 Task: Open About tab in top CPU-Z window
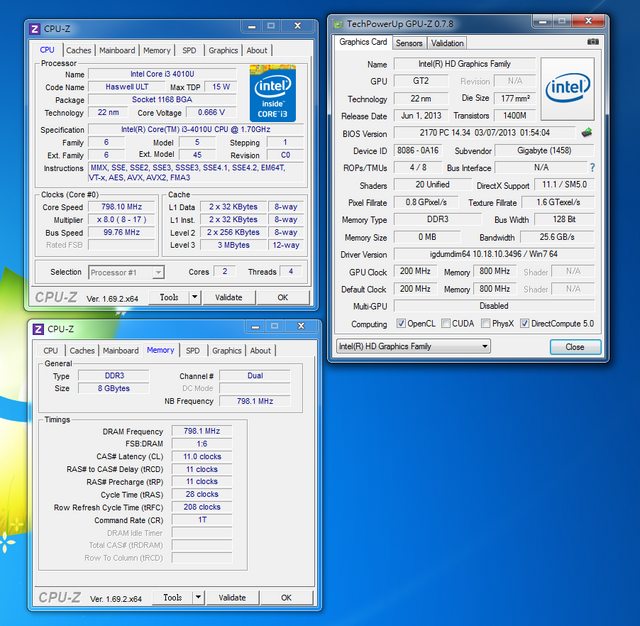(257, 50)
